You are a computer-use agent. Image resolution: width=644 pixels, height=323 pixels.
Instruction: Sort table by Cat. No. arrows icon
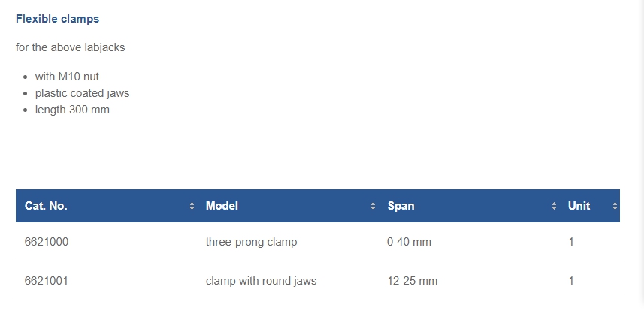pyautogui.click(x=192, y=206)
